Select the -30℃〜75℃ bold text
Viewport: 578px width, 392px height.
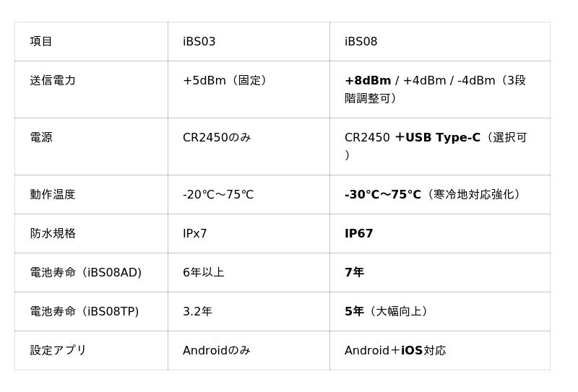tap(383, 194)
